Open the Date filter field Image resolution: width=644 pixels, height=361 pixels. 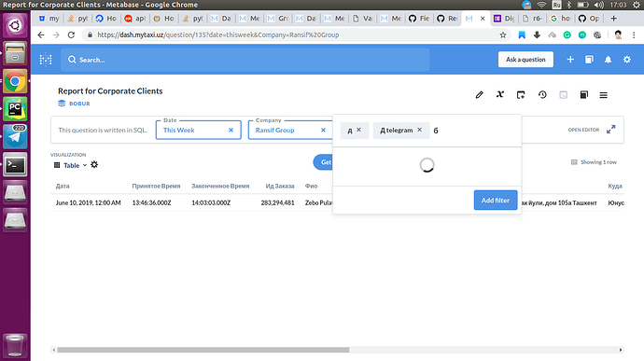tap(199, 131)
